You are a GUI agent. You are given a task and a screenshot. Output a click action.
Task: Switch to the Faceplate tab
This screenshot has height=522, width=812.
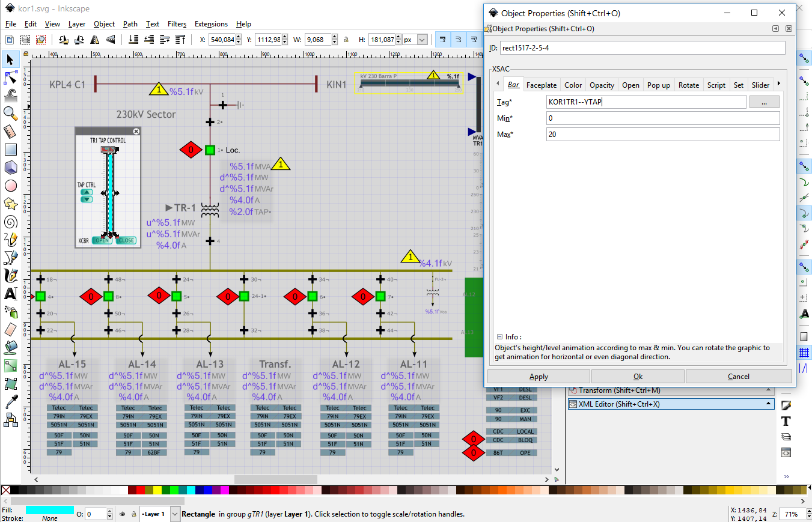[x=541, y=85]
